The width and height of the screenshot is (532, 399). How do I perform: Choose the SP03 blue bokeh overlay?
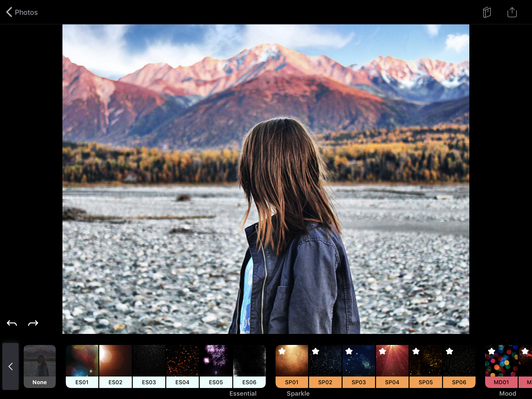[x=359, y=366]
